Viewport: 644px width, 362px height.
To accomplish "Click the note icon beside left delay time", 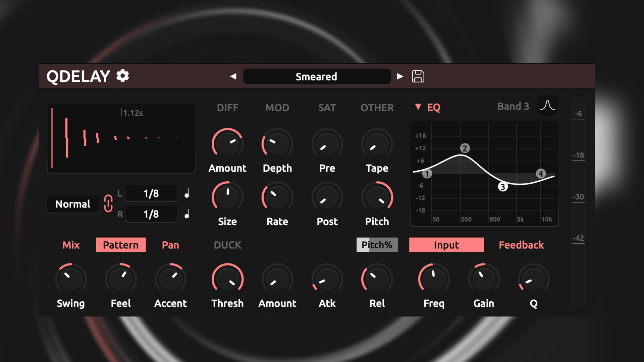I will pos(187,193).
